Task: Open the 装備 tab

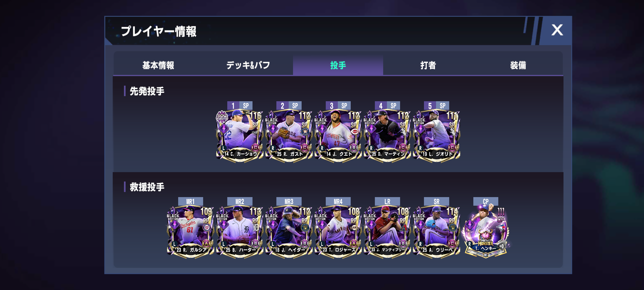Action: coord(518,65)
